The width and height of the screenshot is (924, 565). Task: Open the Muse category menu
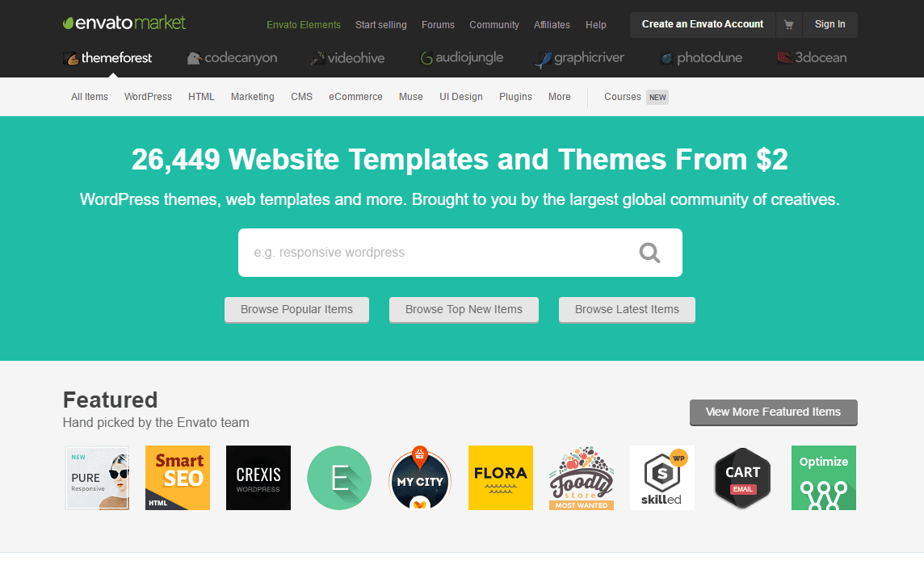411,97
